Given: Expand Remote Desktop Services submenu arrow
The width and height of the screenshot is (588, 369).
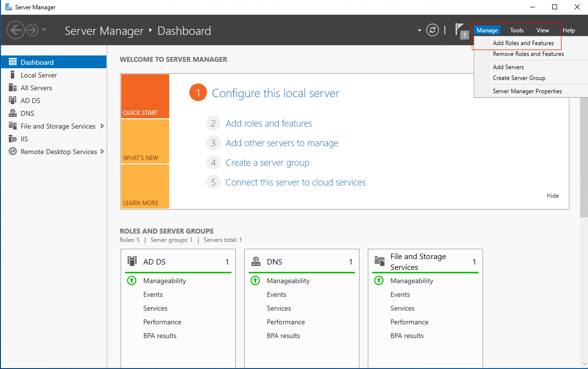Looking at the screenshot, I should [102, 152].
